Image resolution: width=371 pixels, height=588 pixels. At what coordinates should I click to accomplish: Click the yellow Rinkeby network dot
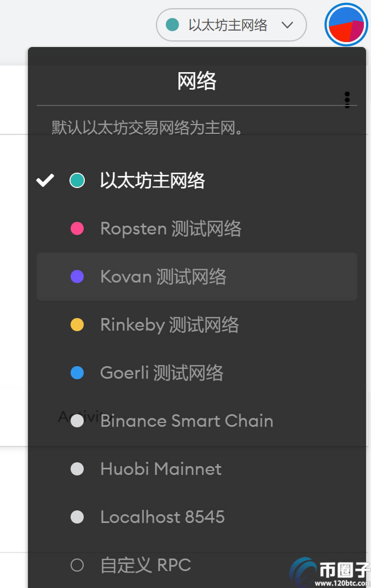pos(77,325)
